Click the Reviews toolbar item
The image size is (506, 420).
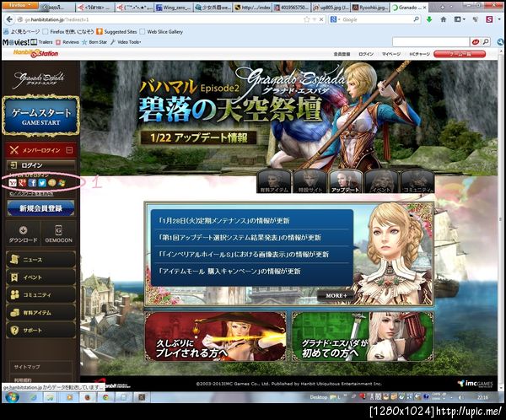pos(67,42)
